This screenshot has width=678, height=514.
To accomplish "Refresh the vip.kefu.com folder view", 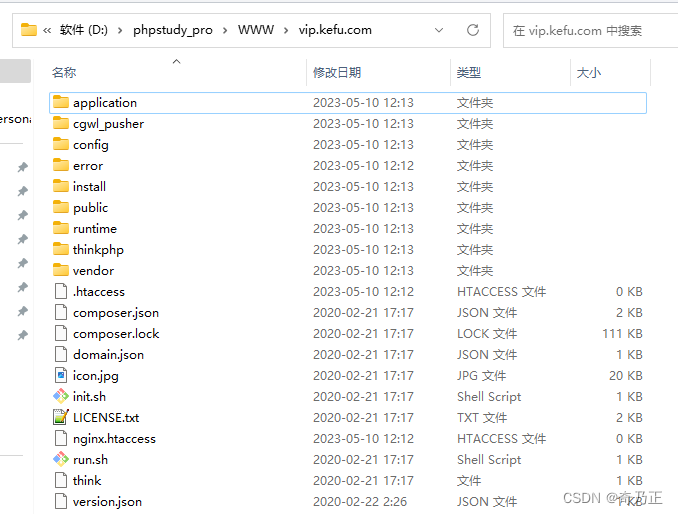I will point(473,30).
